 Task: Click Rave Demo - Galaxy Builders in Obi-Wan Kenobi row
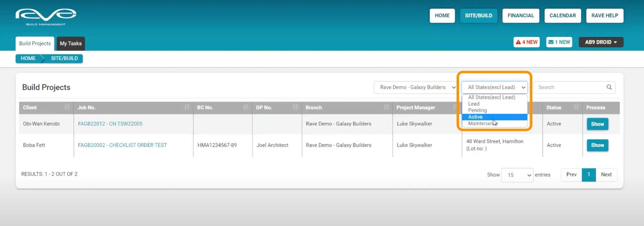point(339,124)
